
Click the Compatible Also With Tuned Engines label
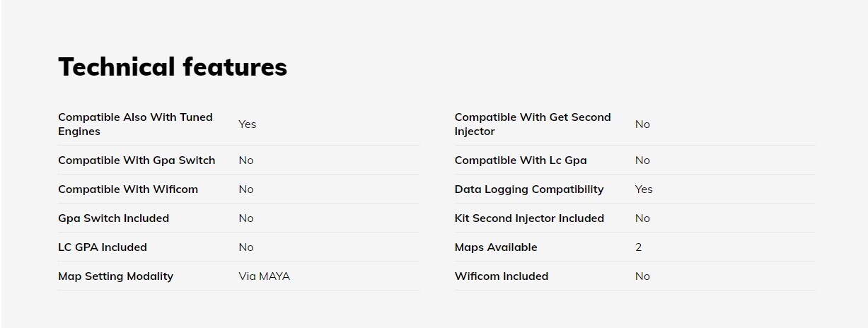click(x=135, y=124)
